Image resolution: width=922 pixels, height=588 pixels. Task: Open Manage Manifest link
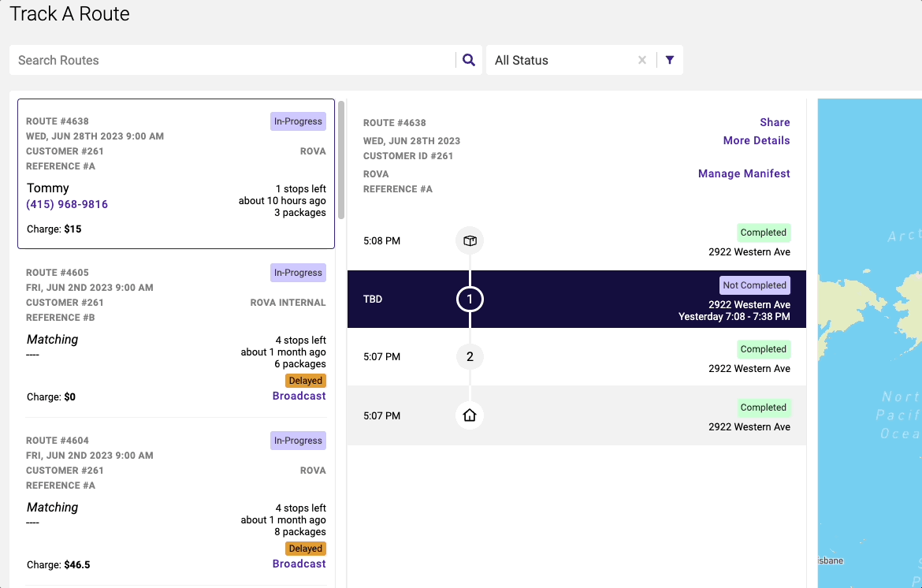pos(744,173)
